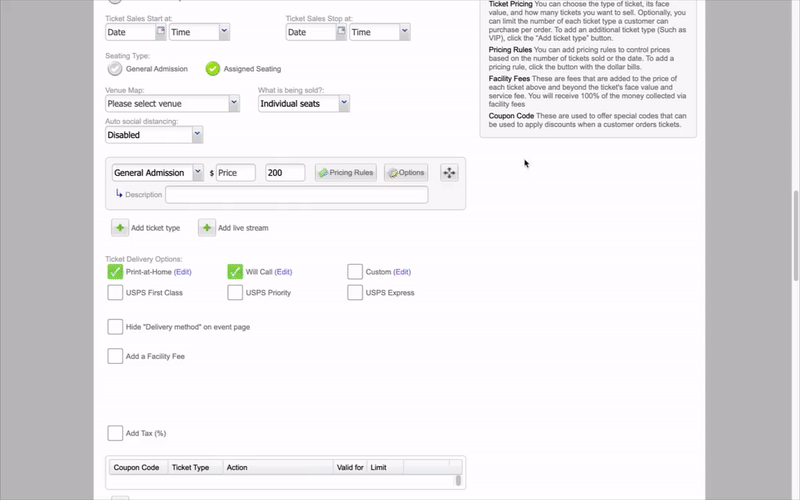Open the Ticket Sales Start date calendar icon
This screenshot has height=500, width=800.
tap(161, 31)
